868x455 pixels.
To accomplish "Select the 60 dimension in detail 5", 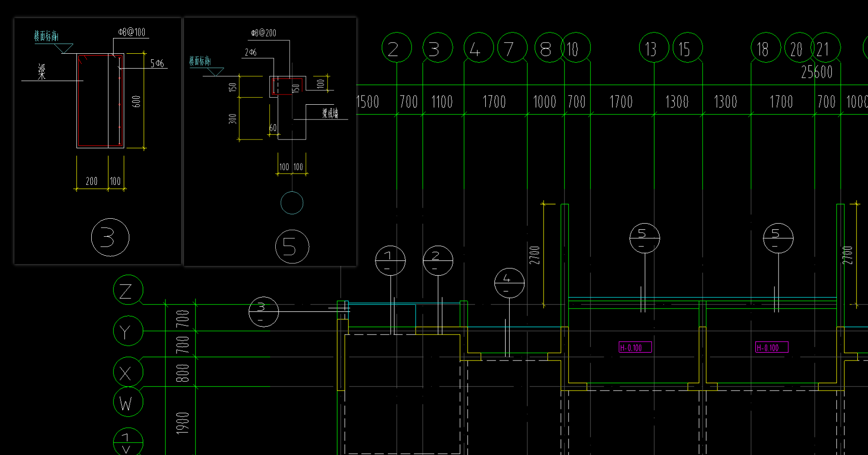I will click(x=273, y=127).
